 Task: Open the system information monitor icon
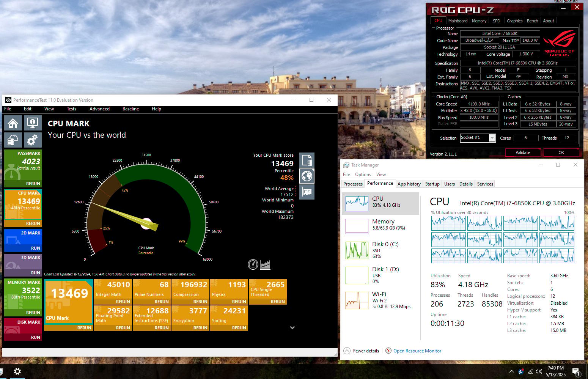pos(33,123)
